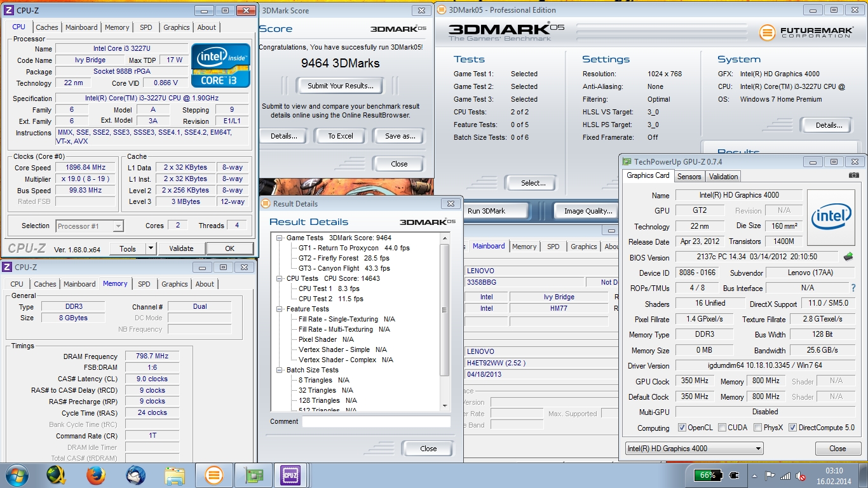Click the Result Details title bar icon
Image resolution: width=868 pixels, height=488 pixels.
[x=266, y=203]
